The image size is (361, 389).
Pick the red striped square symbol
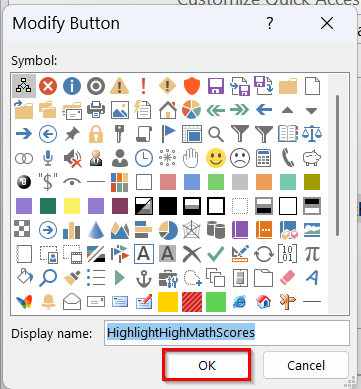tap(192, 302)
